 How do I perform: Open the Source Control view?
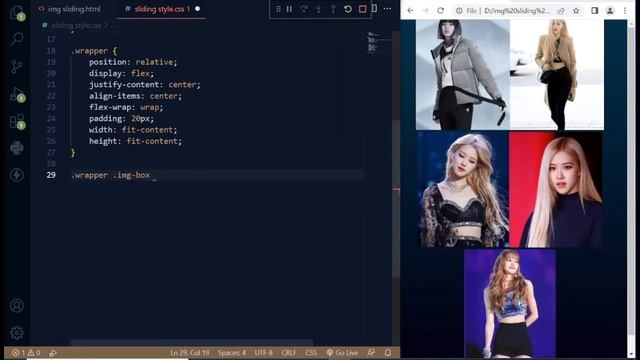pyautogui.click(x=17, y=66)
